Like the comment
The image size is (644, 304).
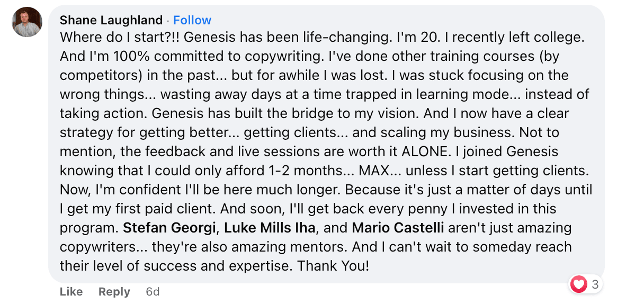[71, 292]
